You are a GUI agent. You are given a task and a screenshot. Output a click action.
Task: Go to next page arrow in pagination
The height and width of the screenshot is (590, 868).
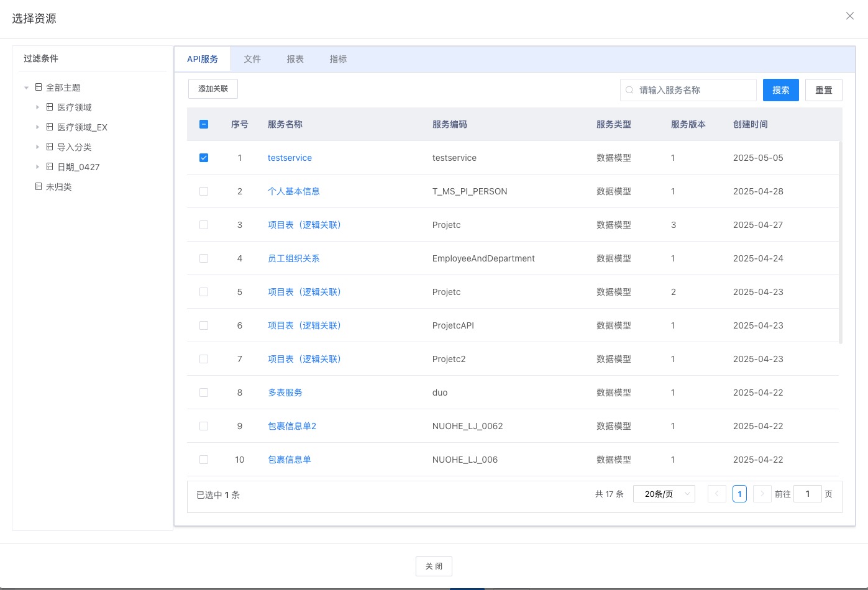point(762,494)
